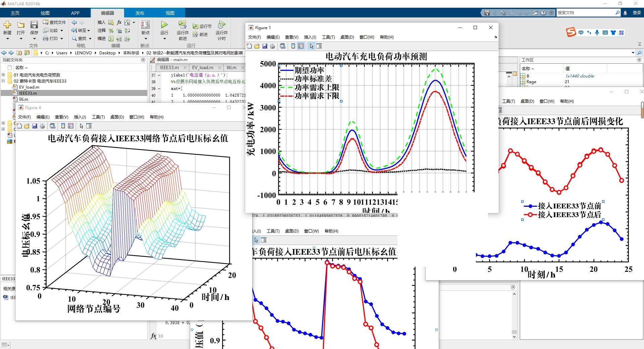Switch to the Home (主页) ribbon tab
This screenshot has width=644, height=349.
15,13
